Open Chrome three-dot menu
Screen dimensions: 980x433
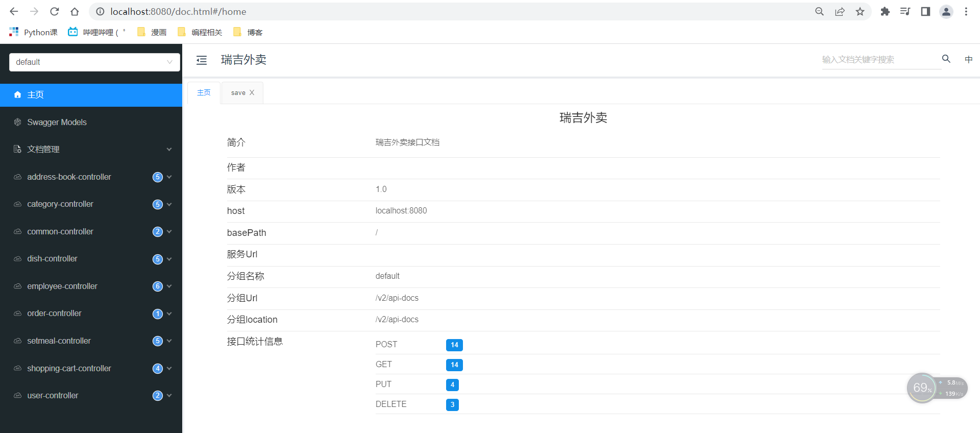pos(966,11)
